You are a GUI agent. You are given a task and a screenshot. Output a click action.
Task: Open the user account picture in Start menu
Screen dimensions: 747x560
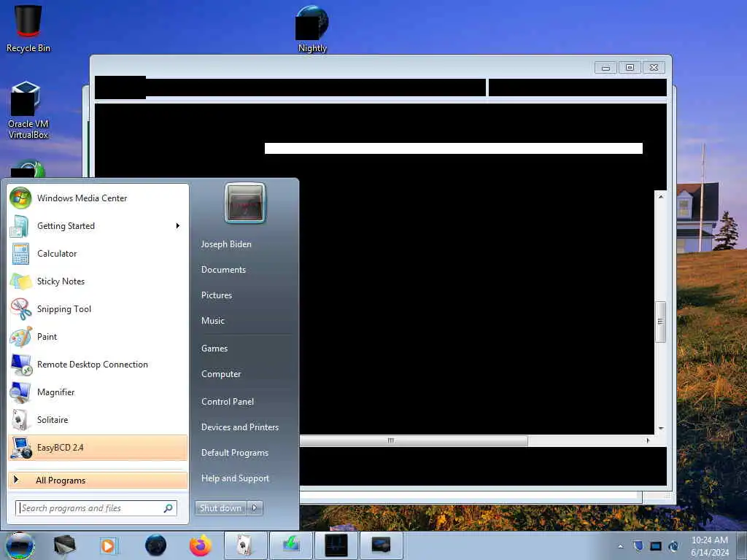pyautogui.click(x=245, y=203)
